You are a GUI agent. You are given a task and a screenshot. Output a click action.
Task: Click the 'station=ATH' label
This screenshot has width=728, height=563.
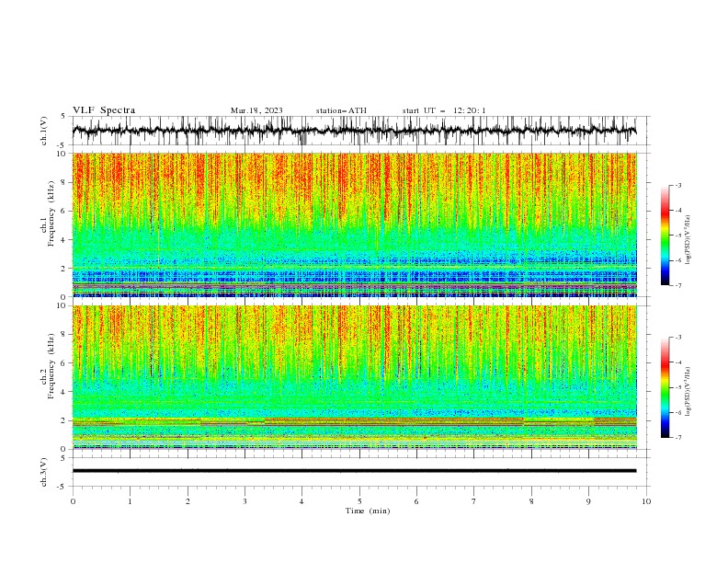click(x=341, y=110)
